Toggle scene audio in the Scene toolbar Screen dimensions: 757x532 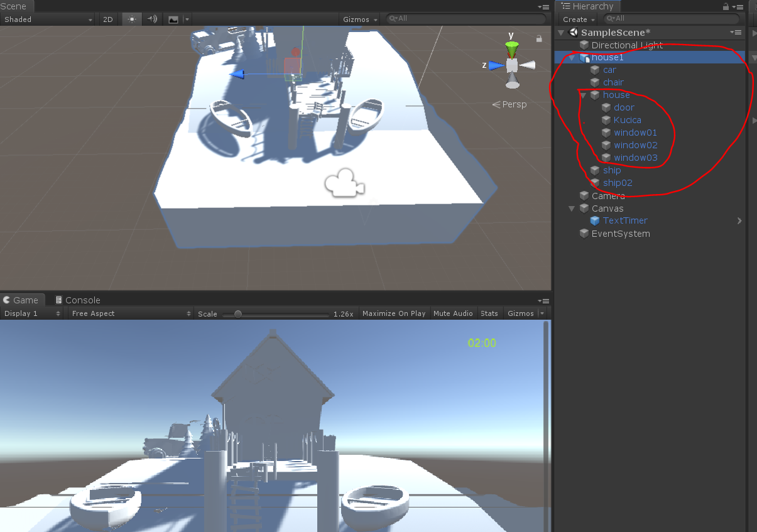(x=151, y=19)
